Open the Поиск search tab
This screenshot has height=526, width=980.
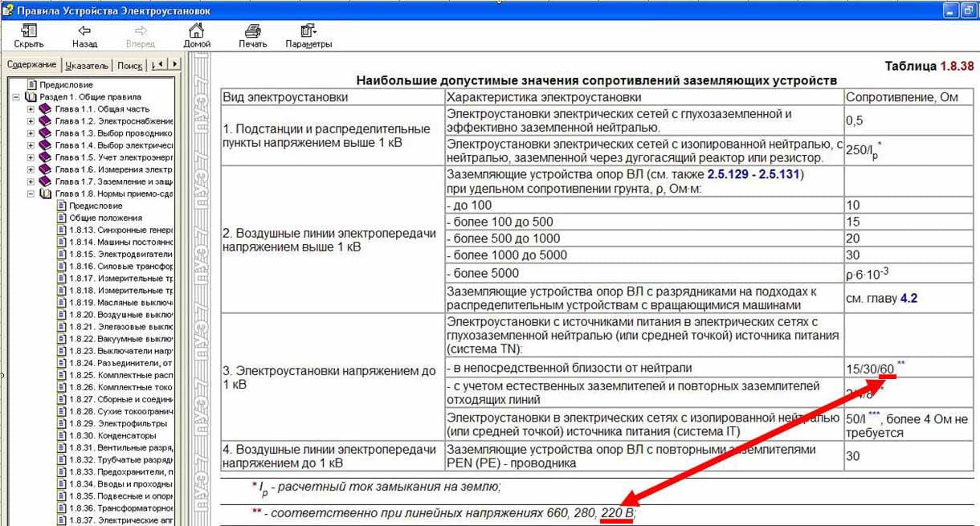pos(129,66)
